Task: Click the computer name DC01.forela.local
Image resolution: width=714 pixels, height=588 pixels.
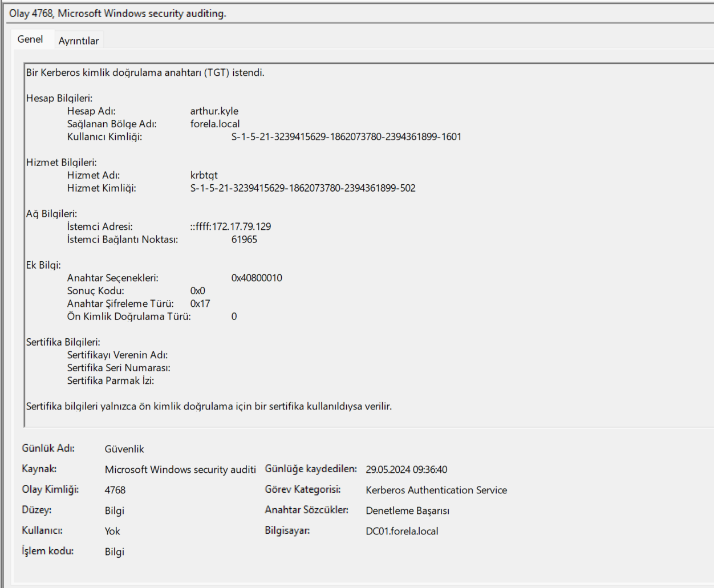Action: coord(402,531)
